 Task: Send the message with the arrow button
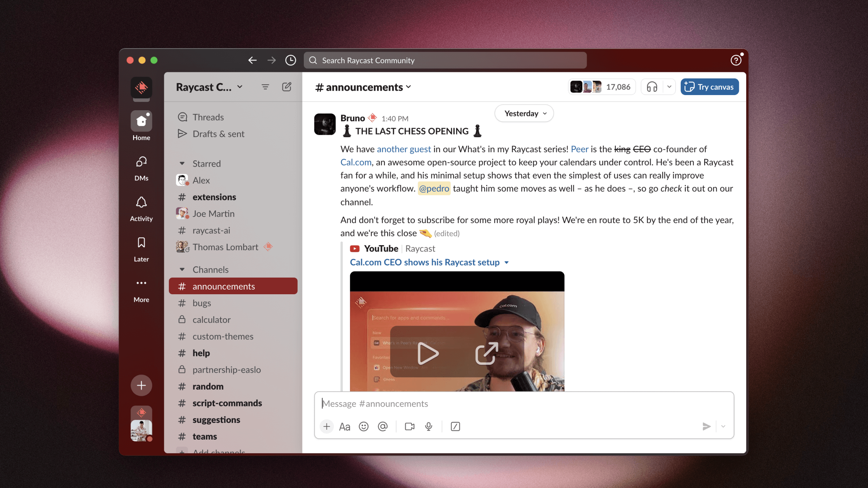706,427
